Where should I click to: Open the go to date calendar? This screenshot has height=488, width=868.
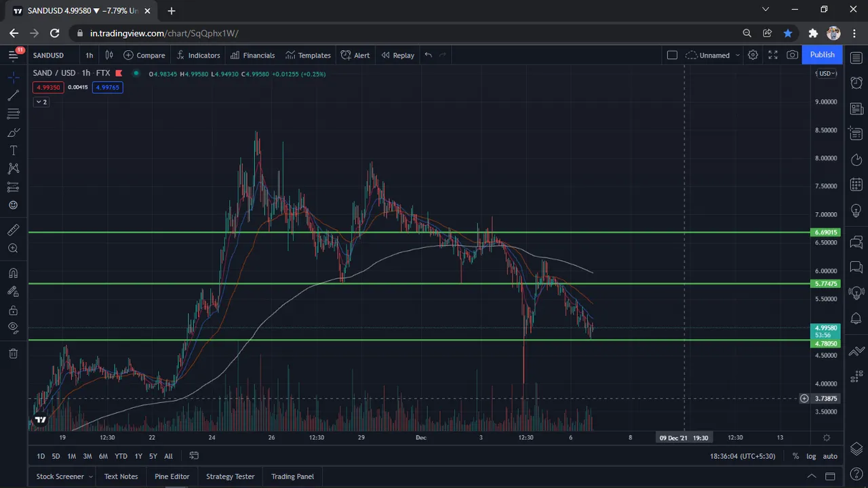click(194, 455)
